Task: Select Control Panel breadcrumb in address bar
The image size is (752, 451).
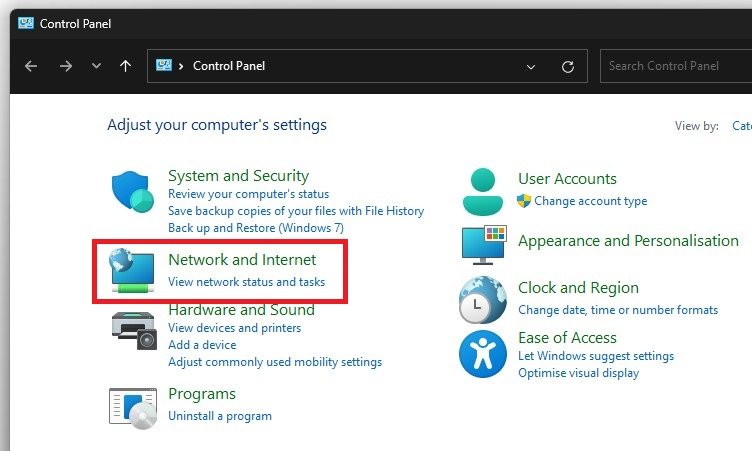Action: click(229, 66)
